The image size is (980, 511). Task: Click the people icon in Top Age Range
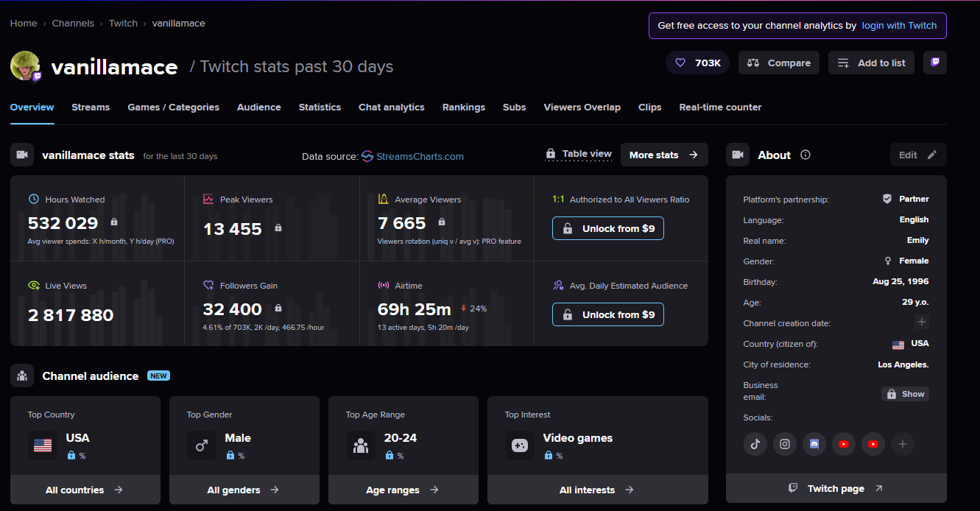[361, 445]
